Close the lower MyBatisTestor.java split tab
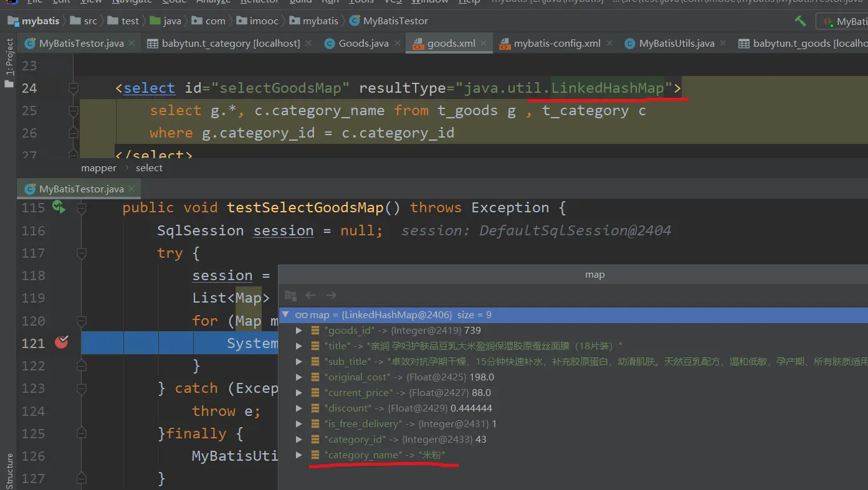This screenshot has height=490, width=868. 132,189
